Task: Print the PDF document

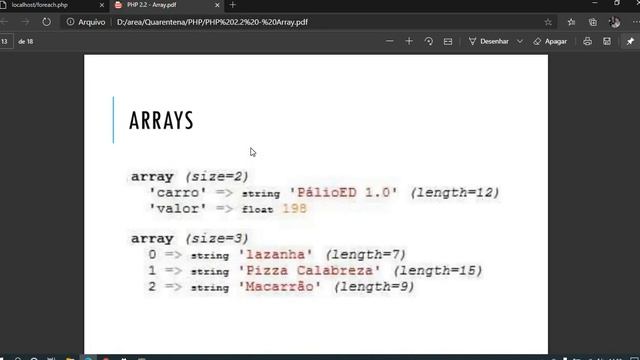Action: (587, 41)
